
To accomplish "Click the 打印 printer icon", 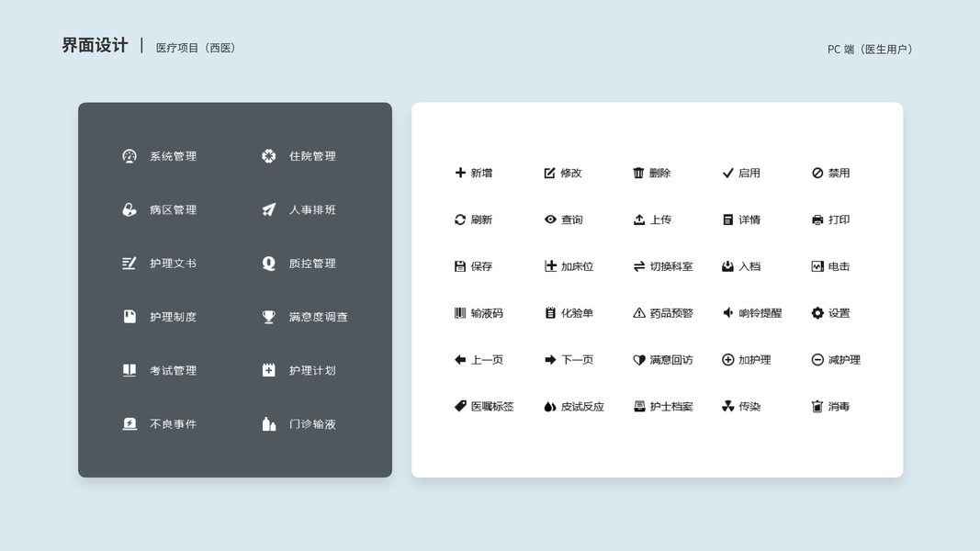I will pyautogui.click(x=817, y=219).
